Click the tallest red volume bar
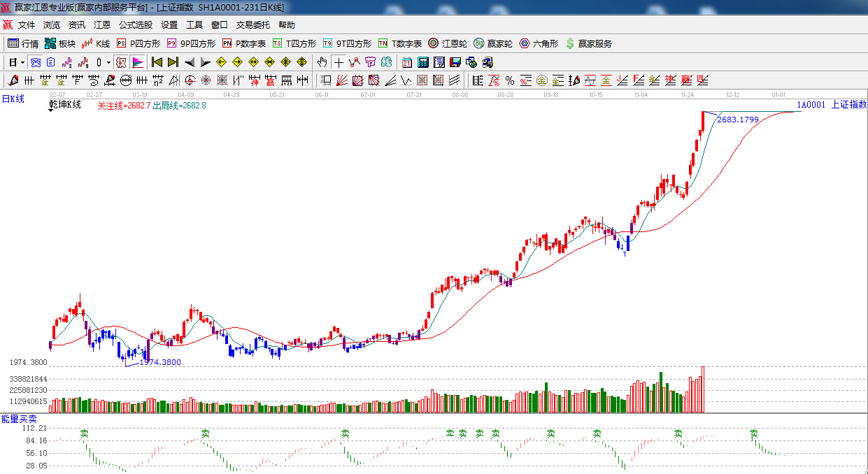Screen dimensions: 868x474 pos(702,389)
